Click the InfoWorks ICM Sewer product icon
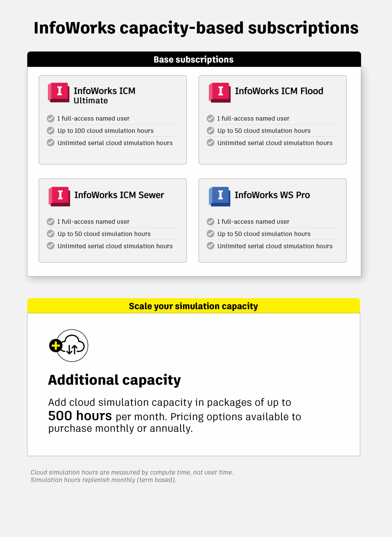The height and width of the screenshot is (537, 392). [x=59, y=196]
